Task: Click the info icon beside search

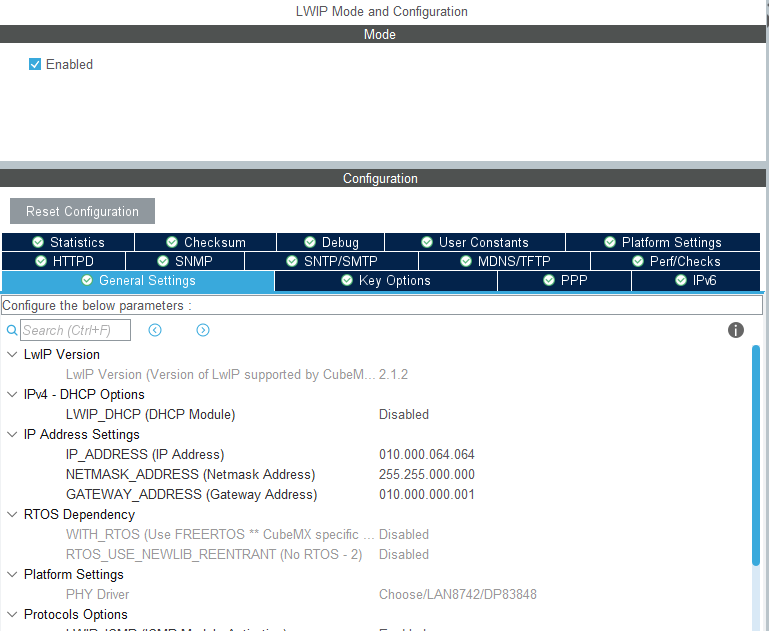Action: click(x=736, y=330)
